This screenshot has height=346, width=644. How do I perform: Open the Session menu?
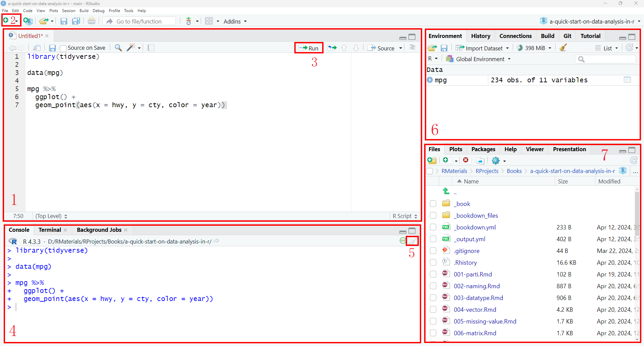(68, 11)
